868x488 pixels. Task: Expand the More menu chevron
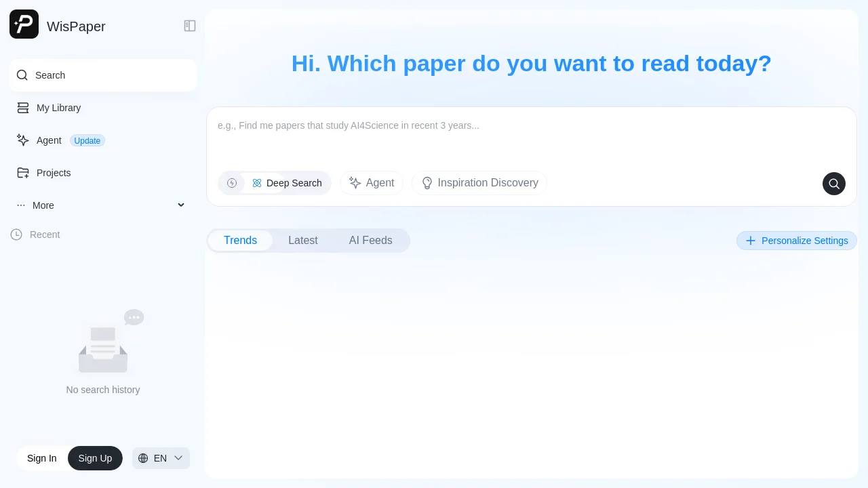[181, 205]
